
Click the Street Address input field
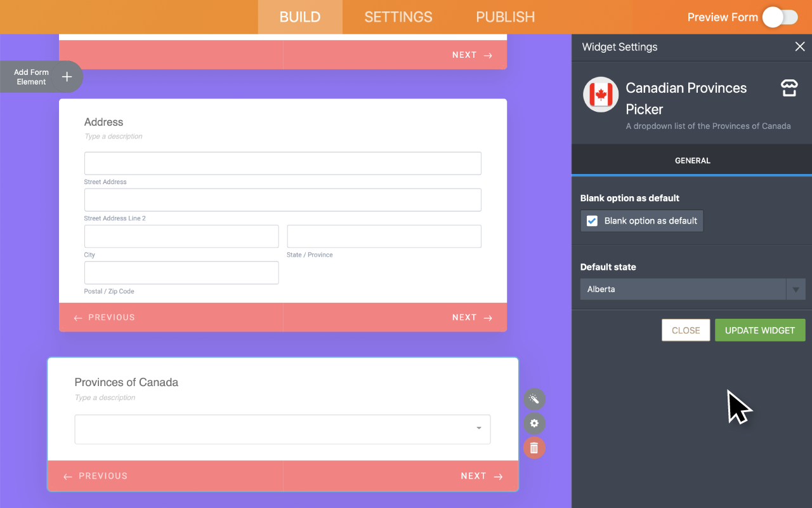point(282,163)
